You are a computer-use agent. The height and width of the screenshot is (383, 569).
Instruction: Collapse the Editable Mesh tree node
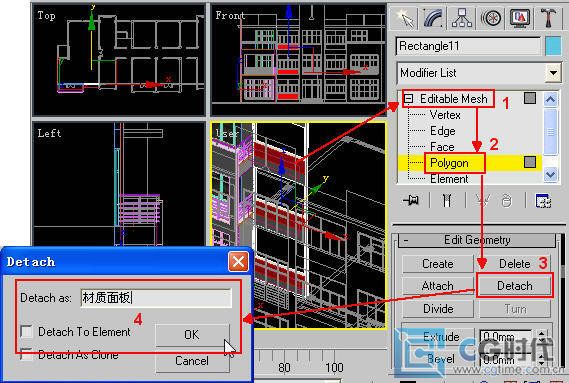tap(409, 99)
